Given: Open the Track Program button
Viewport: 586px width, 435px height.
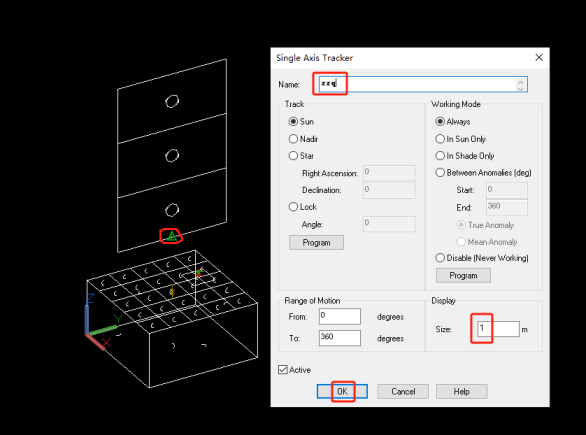Looking at the screenshot, I should [x=316, y=243].
